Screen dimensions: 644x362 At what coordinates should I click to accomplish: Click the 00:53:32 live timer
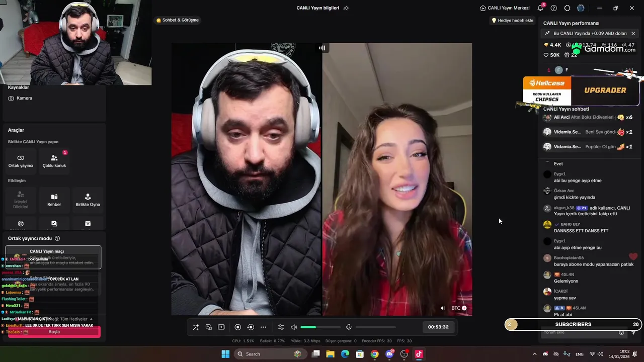click(x=438, y=327)
